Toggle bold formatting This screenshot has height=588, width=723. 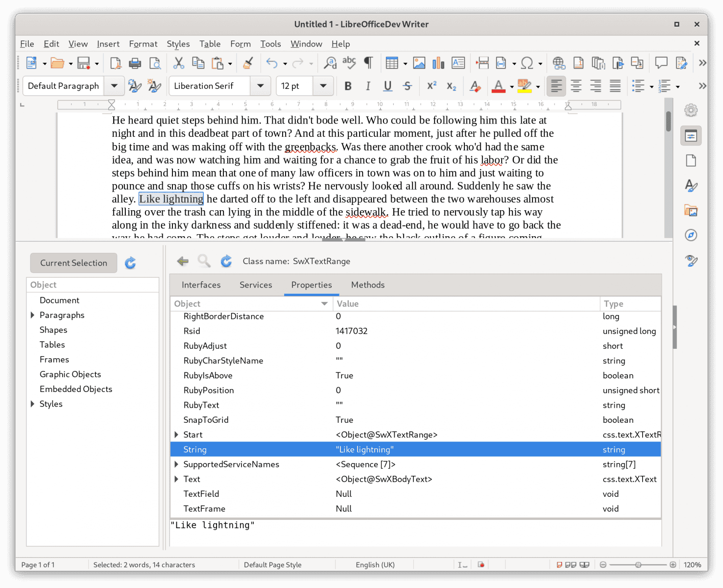[x=348, y=86]
